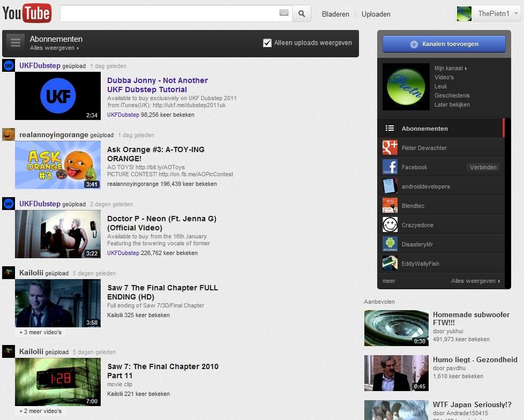Click the Blendtec channel icon
524x420 pixels.
click(x=390, y=206)
